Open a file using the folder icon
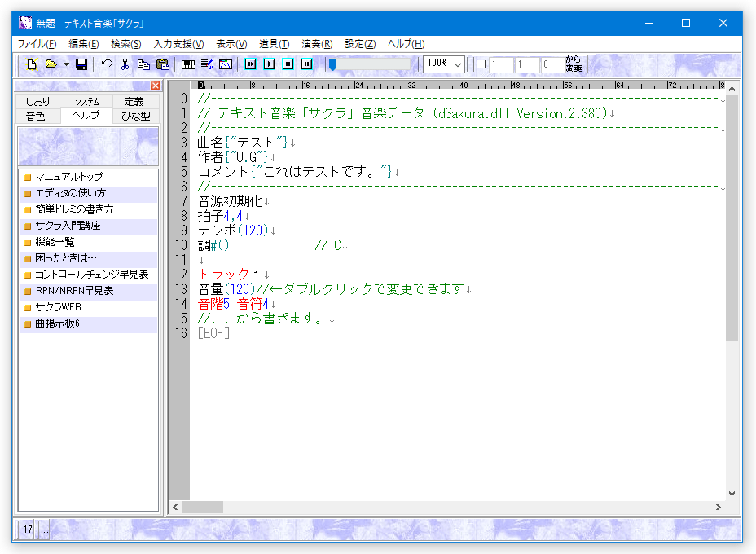This screenshot has width=756, height=554. [x=51, y=64]
